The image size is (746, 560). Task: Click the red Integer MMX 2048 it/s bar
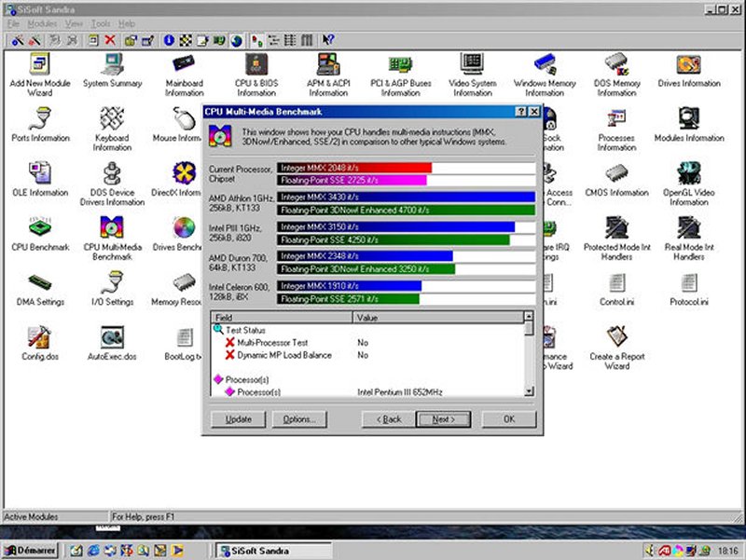[354, 168]
